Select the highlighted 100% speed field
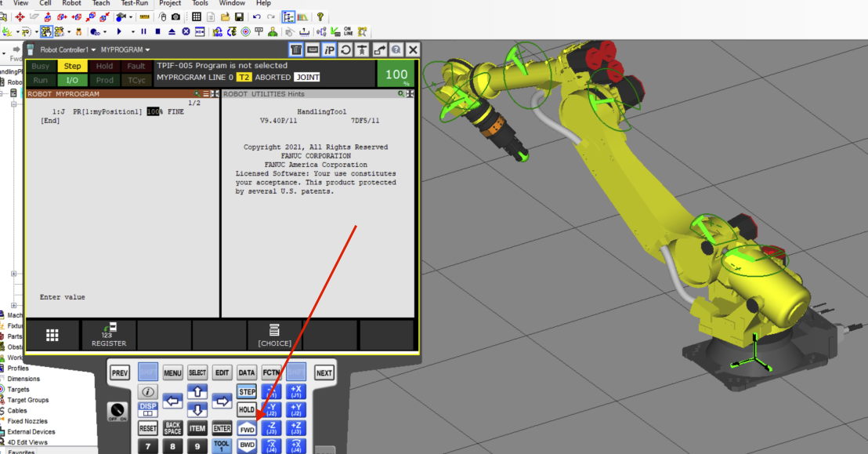 [x=154, y=112]
